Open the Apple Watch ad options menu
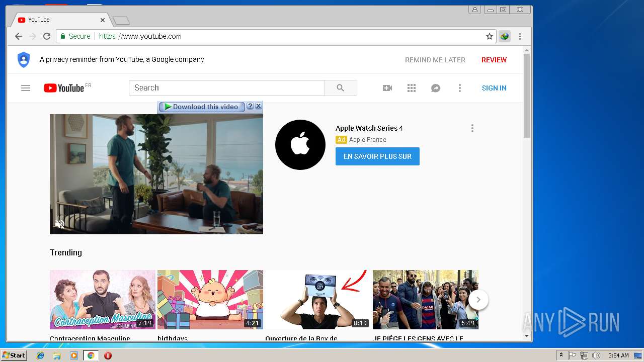This screenshot has height=362, width=644. click(x=472, y=128)
